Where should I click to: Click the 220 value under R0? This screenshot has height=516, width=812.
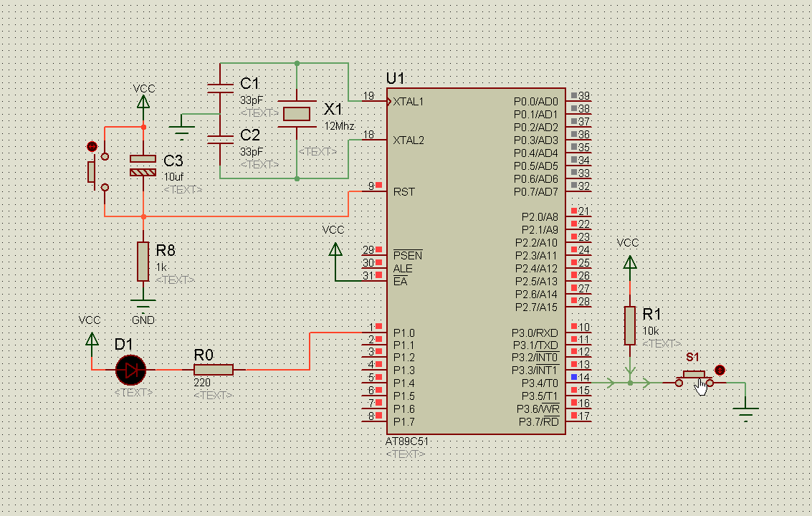pos(202,382)
